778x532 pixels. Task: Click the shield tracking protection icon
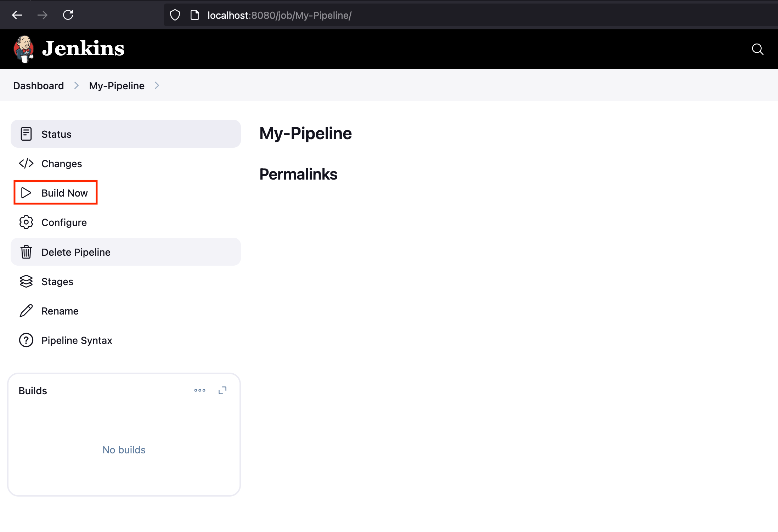coord(175,15)
